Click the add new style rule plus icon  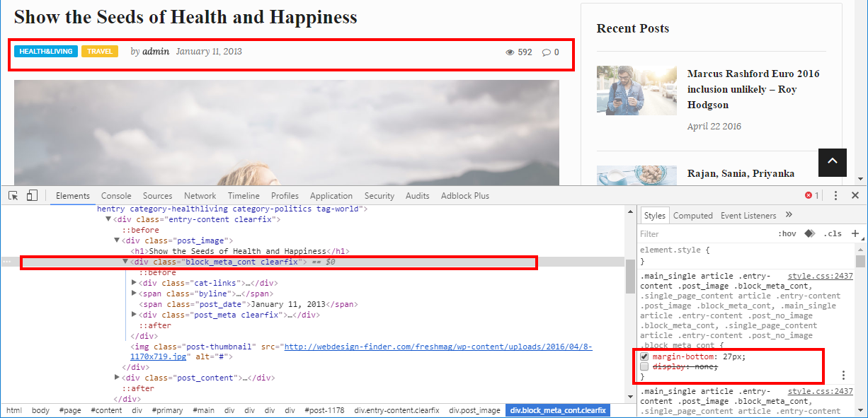(x=855, y=233)
